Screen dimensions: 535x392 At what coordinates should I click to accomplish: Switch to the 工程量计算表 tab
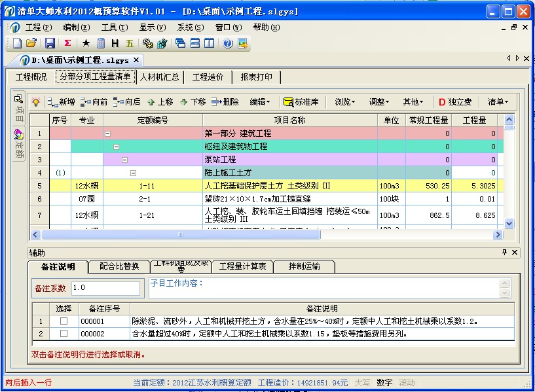[242, 266]
